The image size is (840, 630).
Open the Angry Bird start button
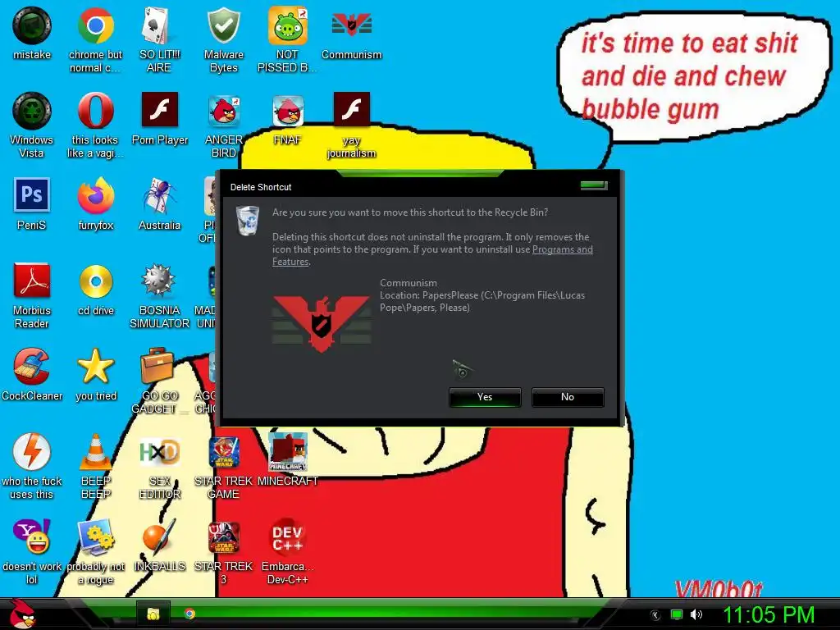tap(21, 614)
